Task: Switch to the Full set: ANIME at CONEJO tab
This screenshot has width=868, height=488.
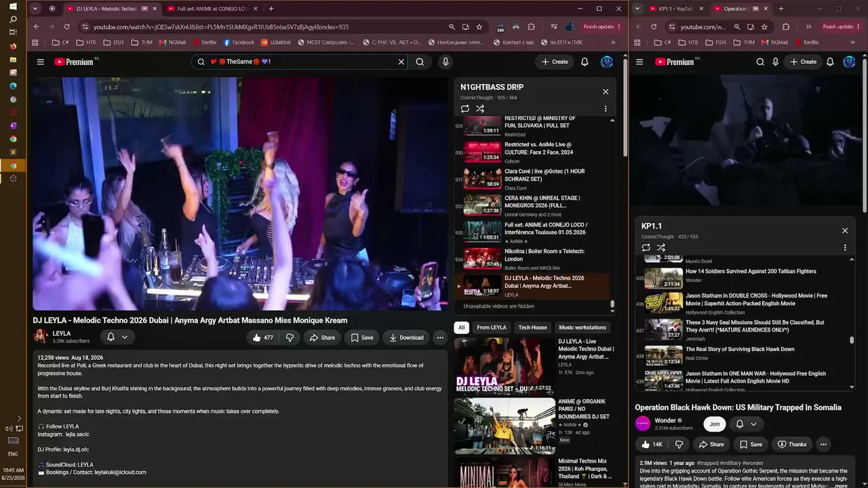Action: (x=214, y=9)
